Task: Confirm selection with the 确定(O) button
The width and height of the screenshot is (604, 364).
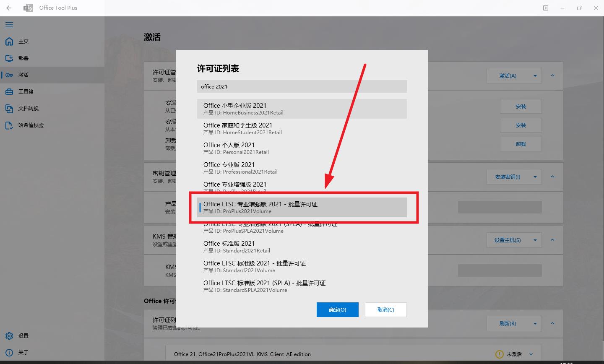Action: click(338, 309)
